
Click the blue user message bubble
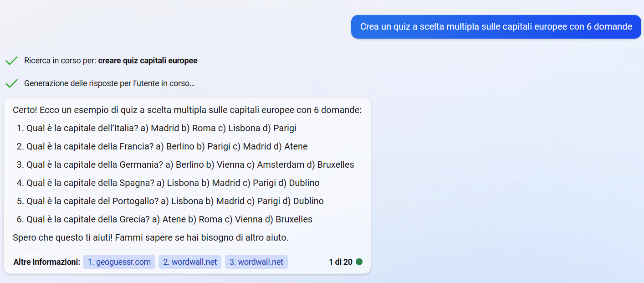(x=496, y=27)
